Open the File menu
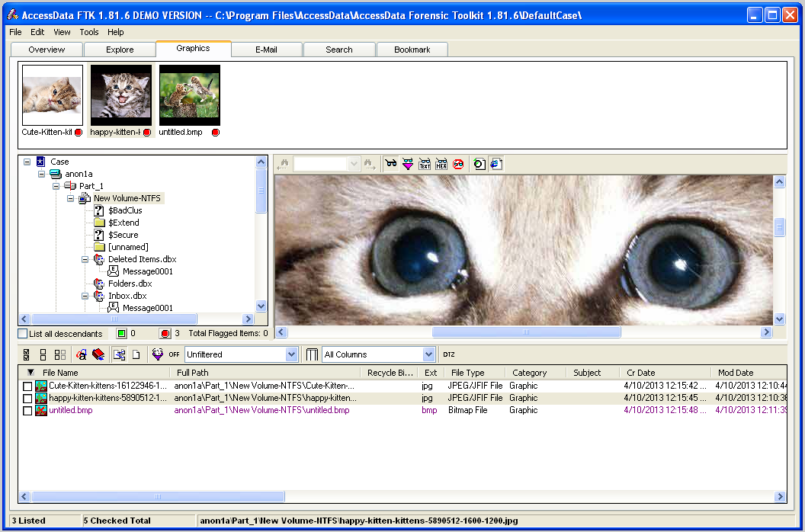Image resolution: width=805 pixels, height=532 pixels. [15, 32]
